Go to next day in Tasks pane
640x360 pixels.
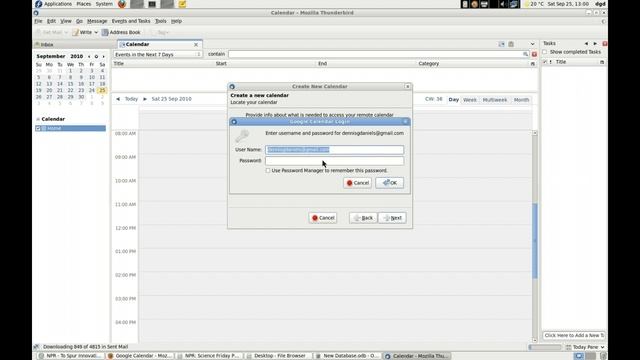(595, 43)
